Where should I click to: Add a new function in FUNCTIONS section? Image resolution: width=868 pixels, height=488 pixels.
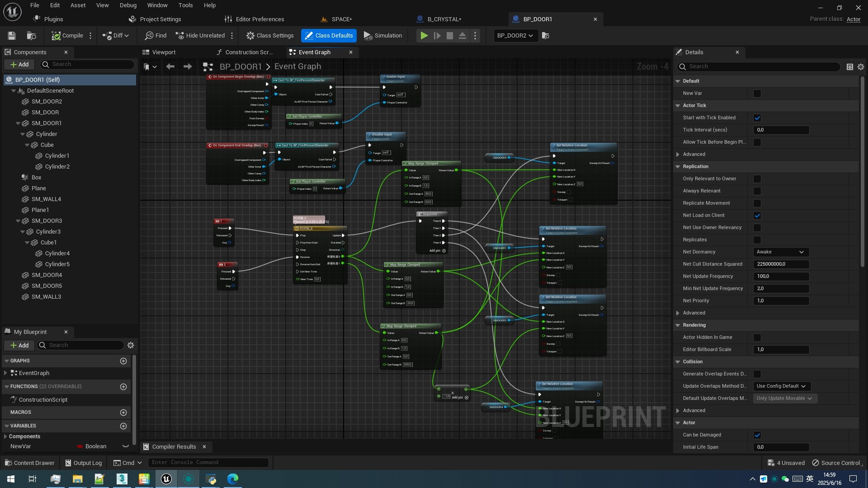(123, 387)
